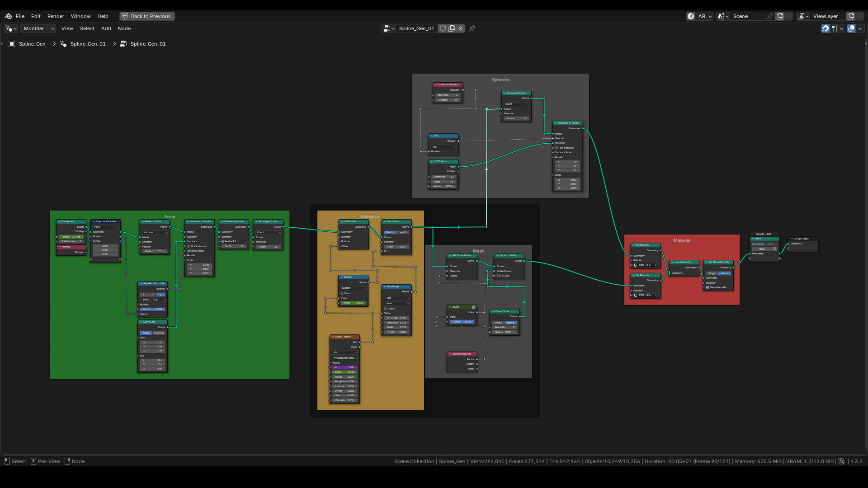Screen dimensions: 868x488
Task: Click the Blender logo icon
Action: pyautogui.click(x=8, y=16)
